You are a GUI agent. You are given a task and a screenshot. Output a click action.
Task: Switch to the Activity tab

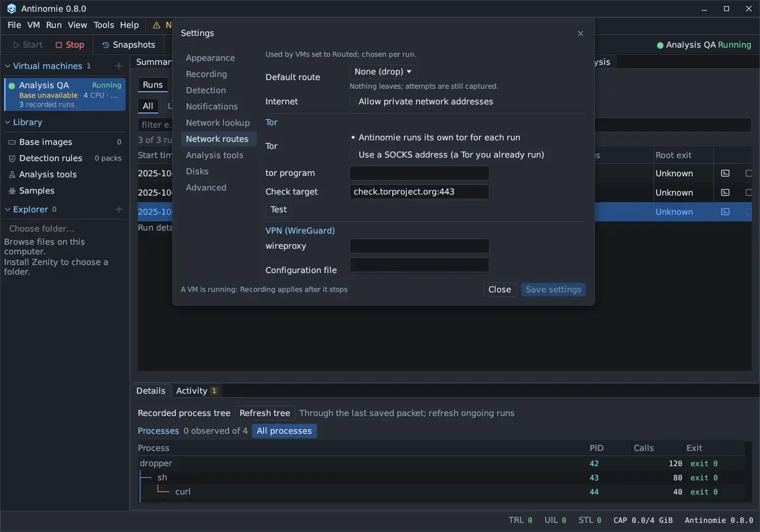coord(197,391)
